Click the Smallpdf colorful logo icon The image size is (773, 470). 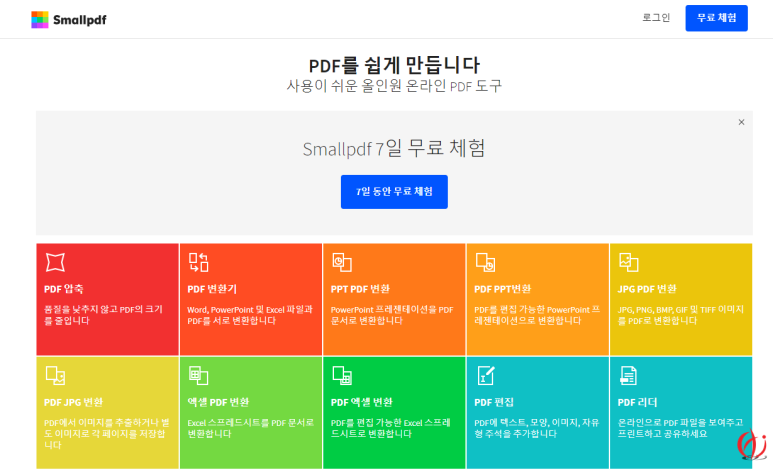pyautogui.click(x=39, y=20)
